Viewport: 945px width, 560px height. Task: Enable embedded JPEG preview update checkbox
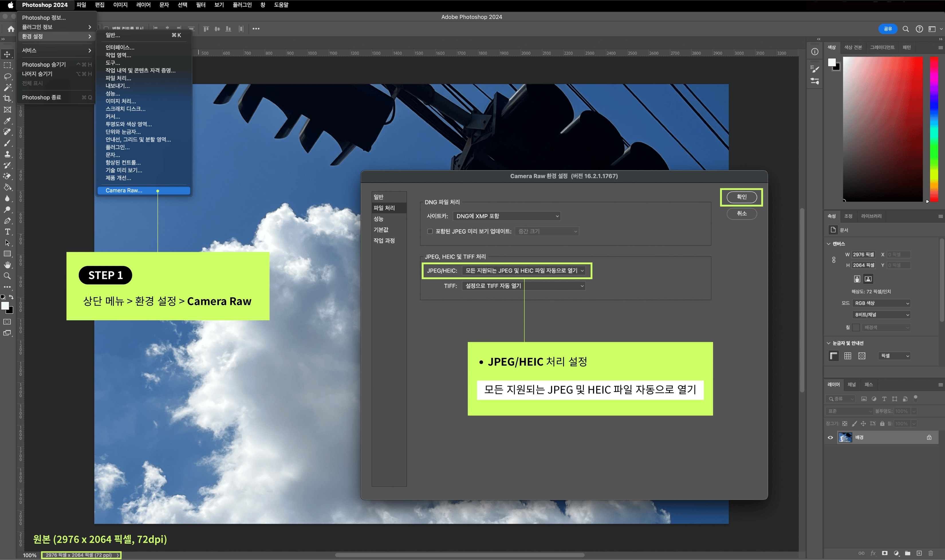point(430,231)
